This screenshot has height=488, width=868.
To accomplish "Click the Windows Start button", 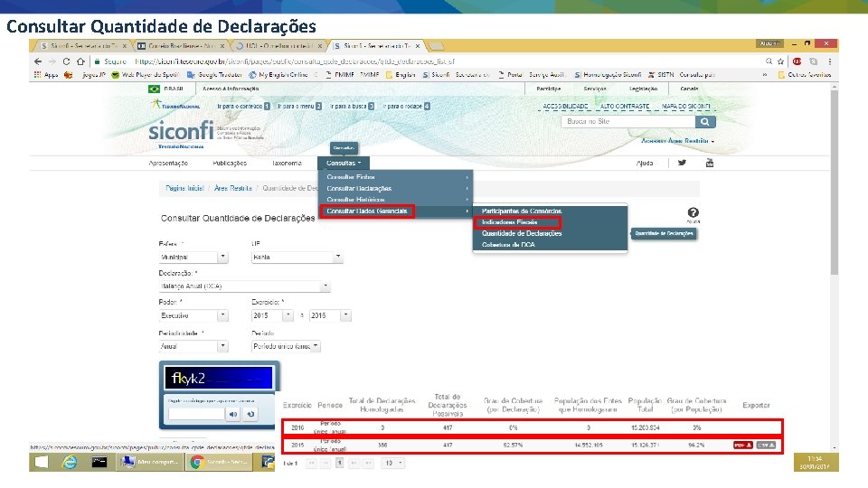I will (41, 462).
